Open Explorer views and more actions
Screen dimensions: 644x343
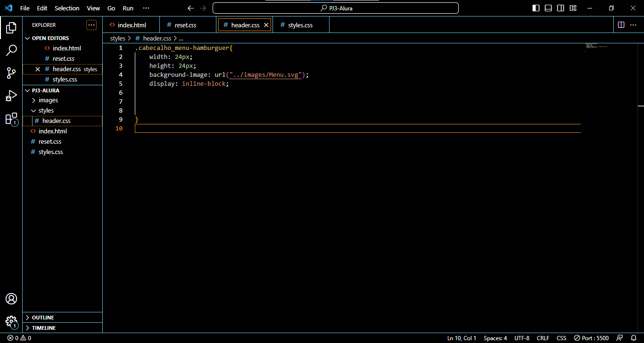[x=91, y=25]
